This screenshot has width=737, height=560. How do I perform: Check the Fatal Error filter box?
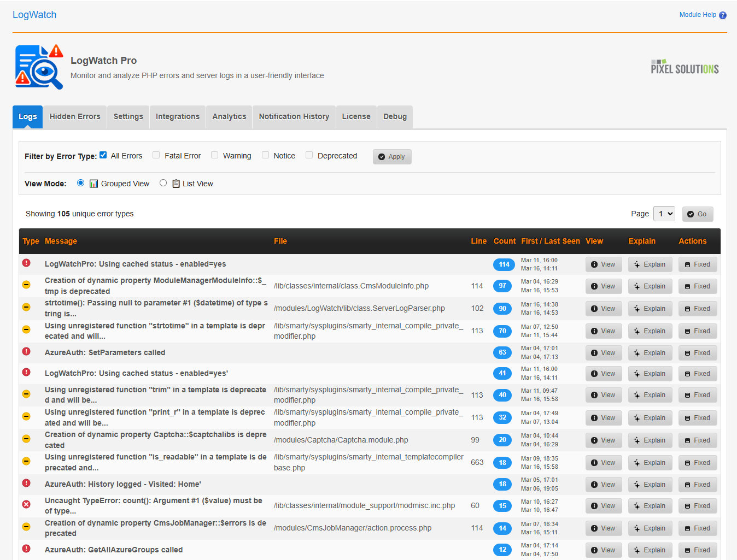pos(156,155)
